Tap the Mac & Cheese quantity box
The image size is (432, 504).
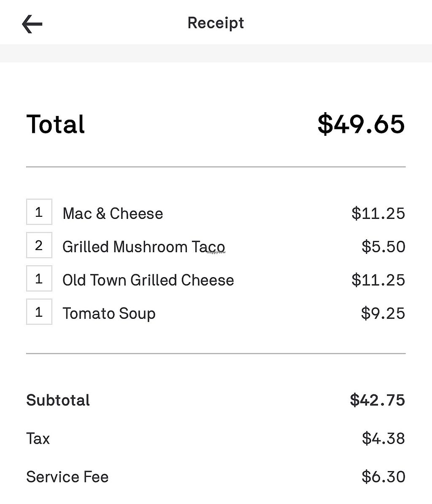[x=39, y=212]
